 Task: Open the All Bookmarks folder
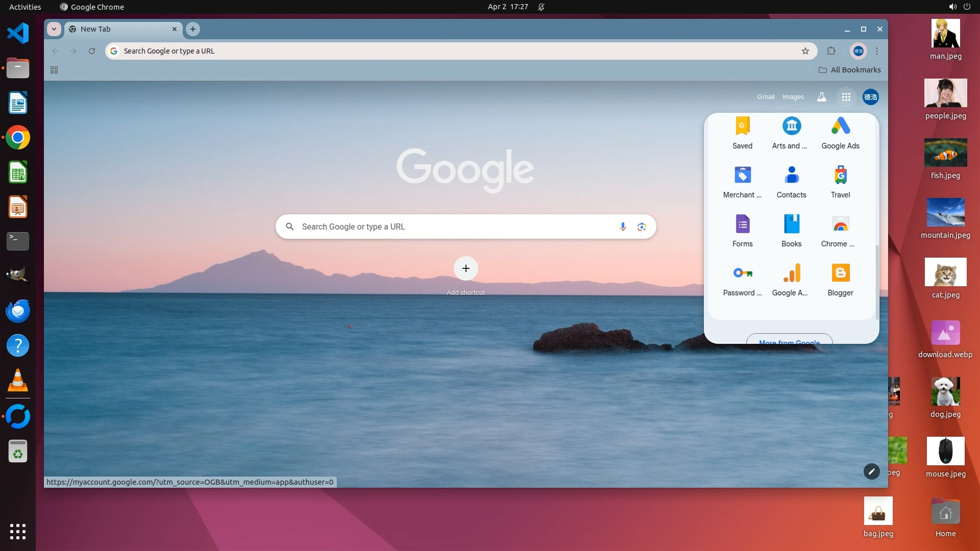(x=850, y=70)
